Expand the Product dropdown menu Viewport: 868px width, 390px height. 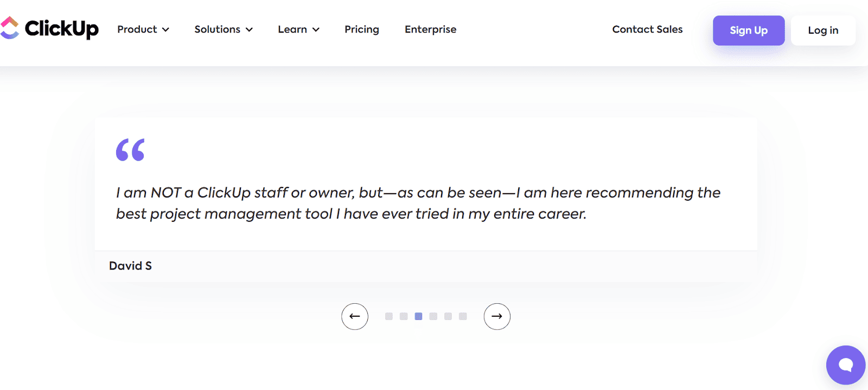tap(143, 29)
